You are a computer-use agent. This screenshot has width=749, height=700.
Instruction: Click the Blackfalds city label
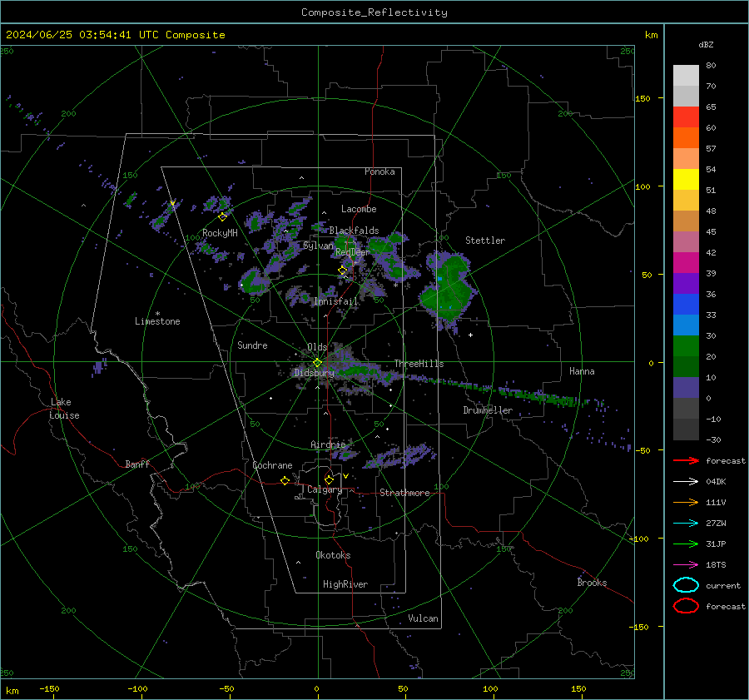click(354, 231)
